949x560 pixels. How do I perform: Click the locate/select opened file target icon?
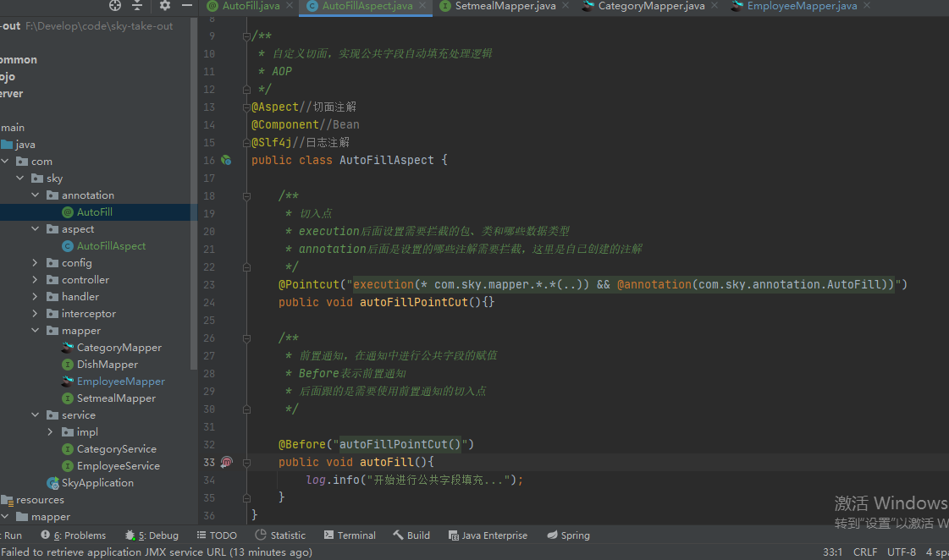(115, 5)
